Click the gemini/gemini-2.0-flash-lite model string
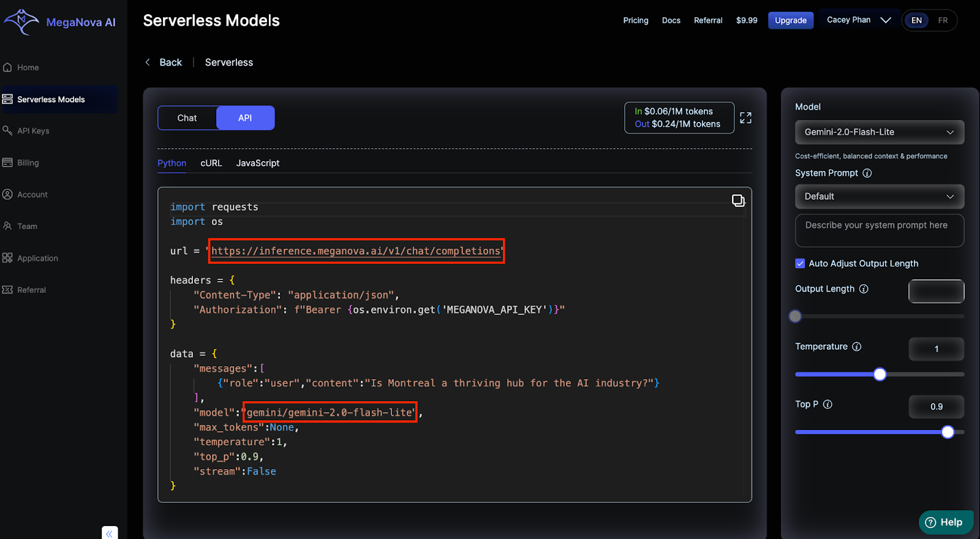Viewport: 980px width, 539px height. click(330, 413)
